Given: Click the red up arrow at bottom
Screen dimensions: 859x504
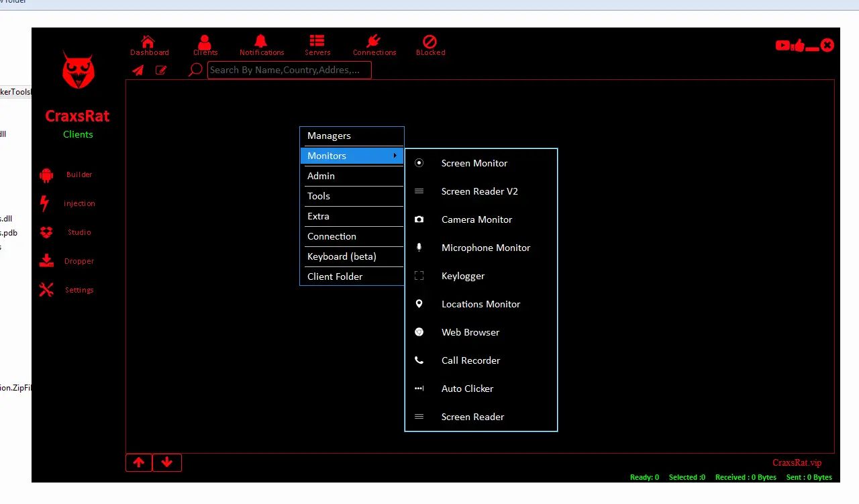Looking at the screenshot, I should (138, 462).
